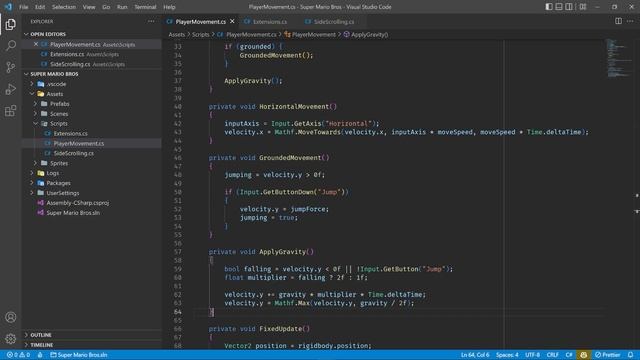Image resolution: width=640 pixels, height=360 pixels.
Task: Open the File menu
Action: click(x=24, y=7)
